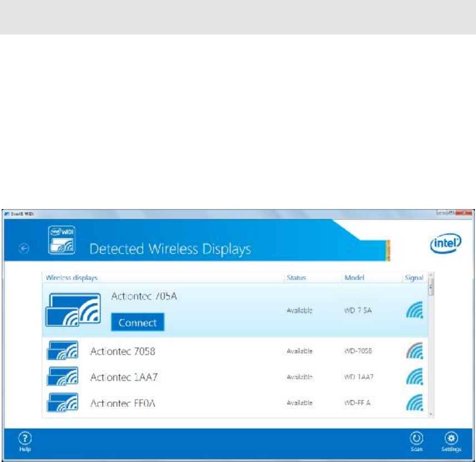Image resolution: width=476 pixels, height=462 pixels.
Task: Click the back arrow icon in header
Action: pos(24,249)
